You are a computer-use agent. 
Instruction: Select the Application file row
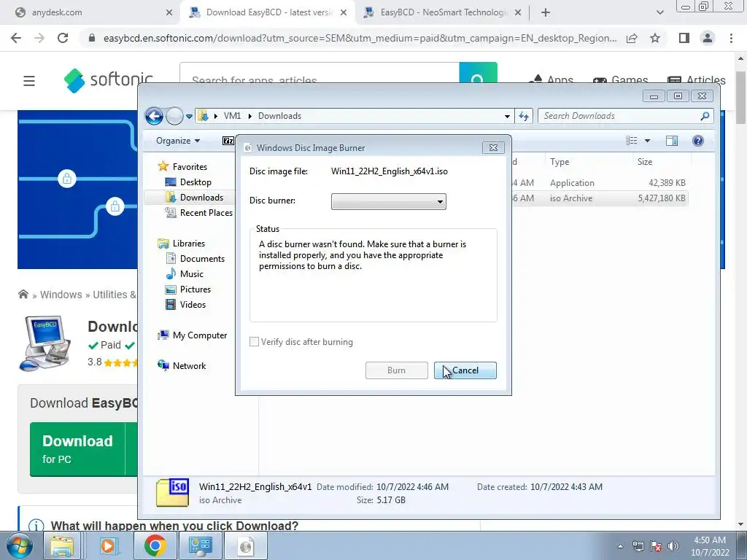(x=600, y=183)
